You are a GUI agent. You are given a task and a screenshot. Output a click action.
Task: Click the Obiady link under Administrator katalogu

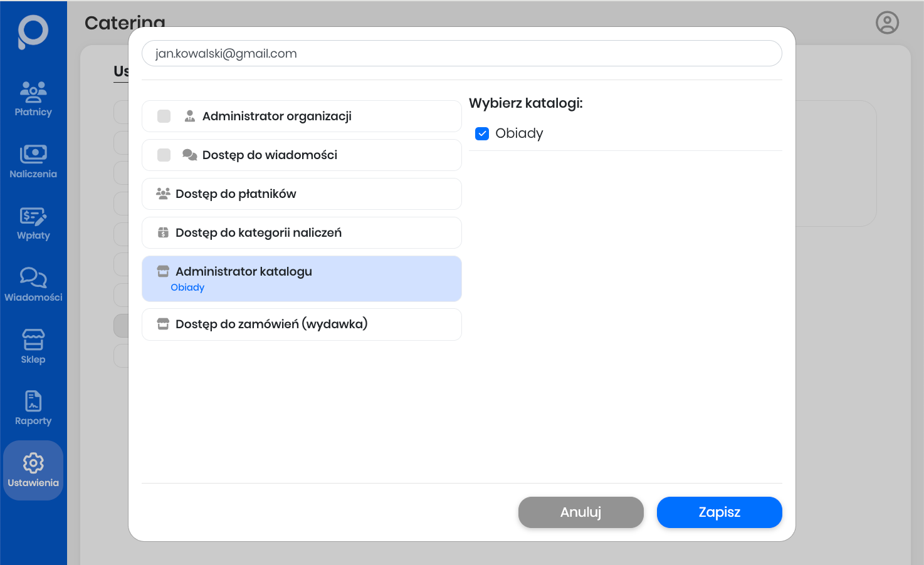(187, 288)
